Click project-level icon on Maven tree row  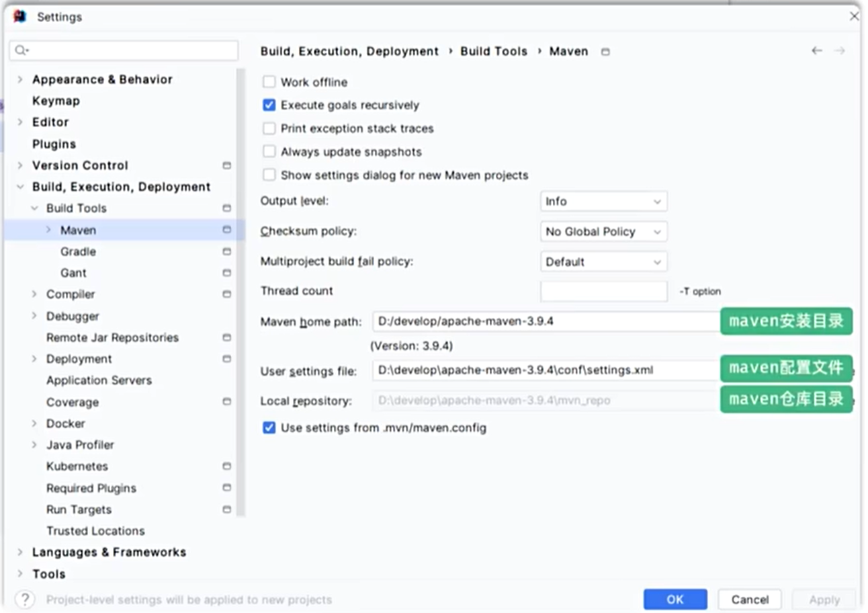(x=227, y=230)
